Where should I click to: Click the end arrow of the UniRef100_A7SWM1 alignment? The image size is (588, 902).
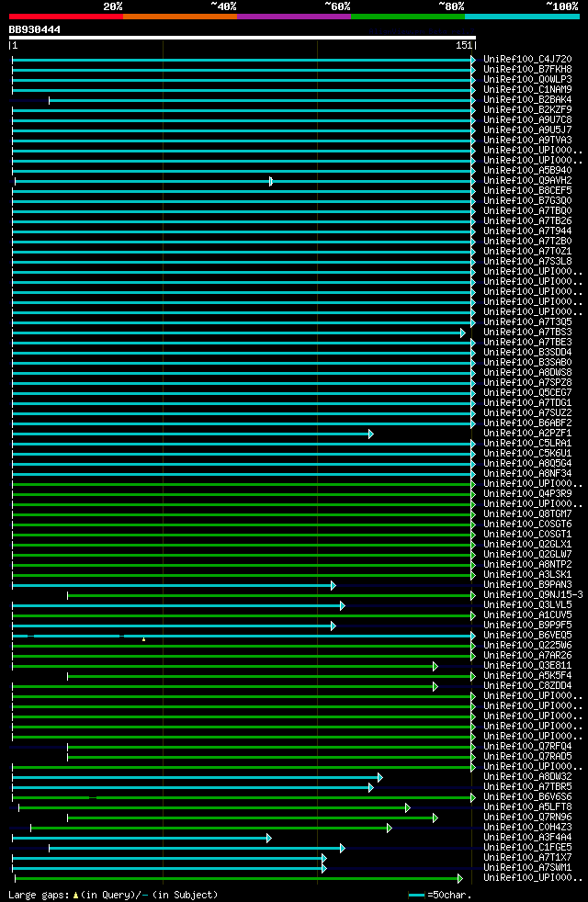324,868
